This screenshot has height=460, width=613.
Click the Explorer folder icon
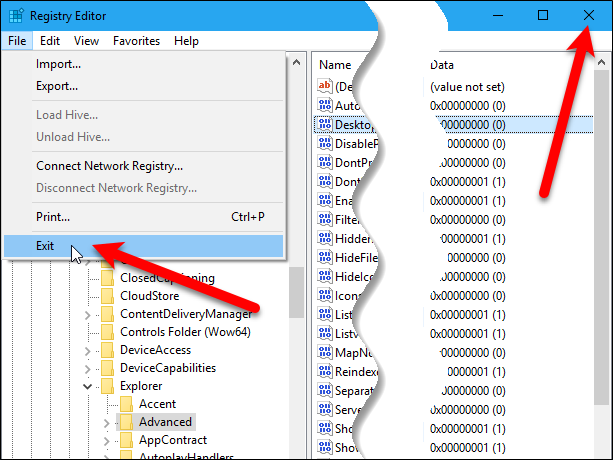108,386
